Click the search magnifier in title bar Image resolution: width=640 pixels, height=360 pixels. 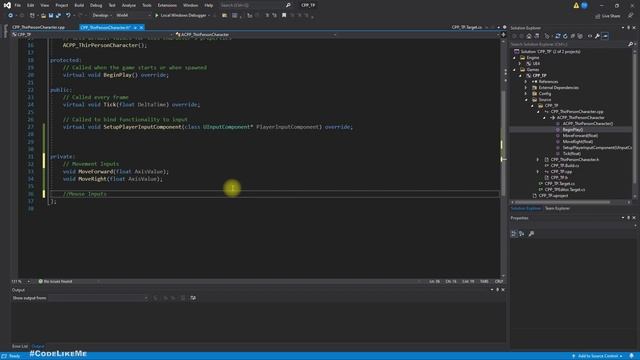(x=288, y=5)
